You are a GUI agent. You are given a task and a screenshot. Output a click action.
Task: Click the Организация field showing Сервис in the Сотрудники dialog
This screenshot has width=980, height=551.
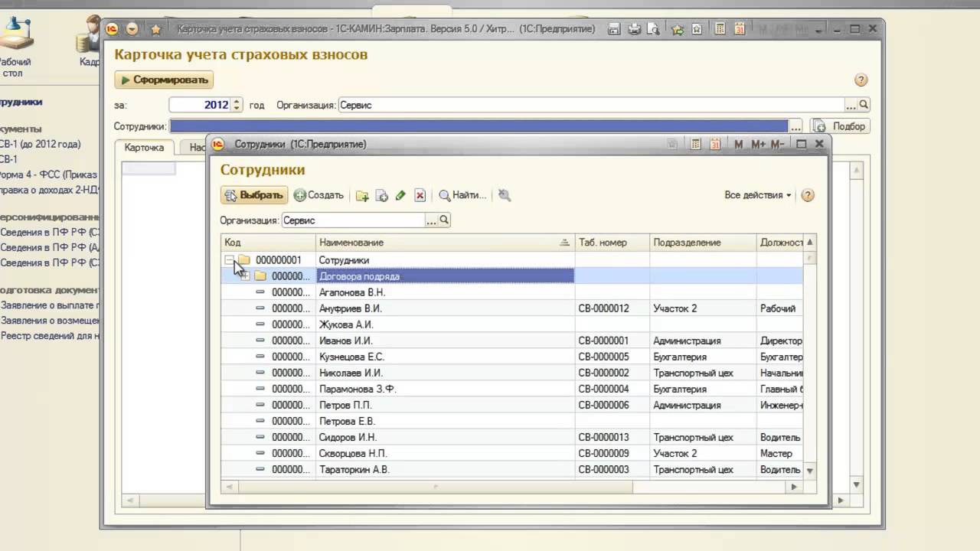(x=353, y=220)
